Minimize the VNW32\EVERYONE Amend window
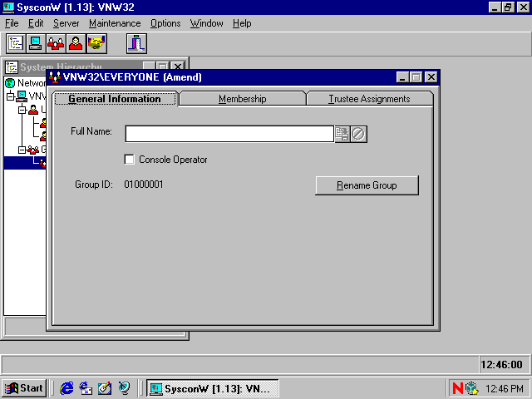The image size is (532, 399). [402, 77]
